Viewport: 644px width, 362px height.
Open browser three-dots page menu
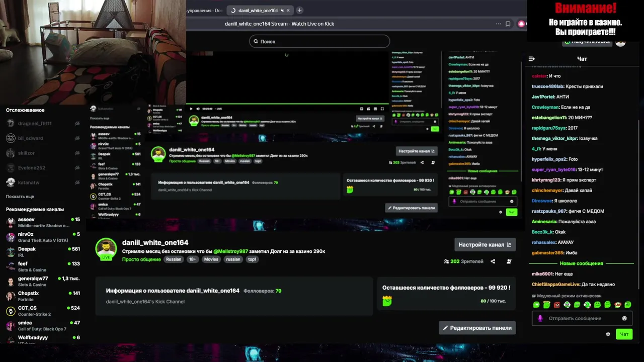pyautogui.click(x=499, y=24)
